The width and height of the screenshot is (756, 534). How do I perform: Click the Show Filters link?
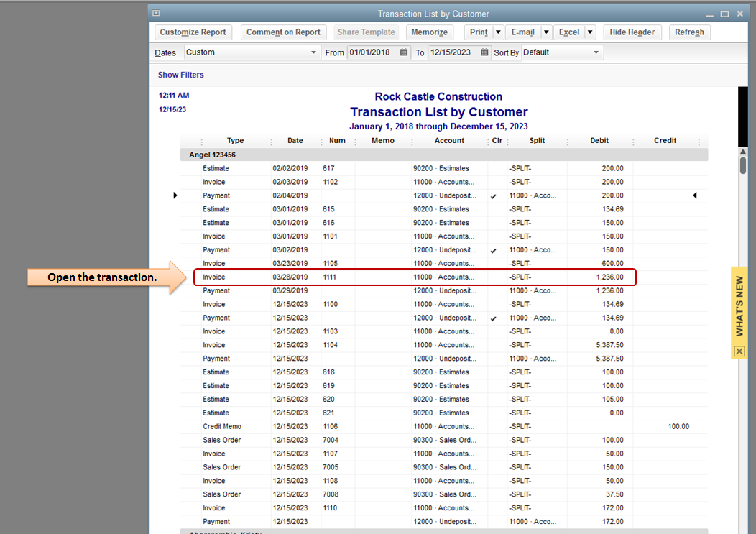[181, 75]
